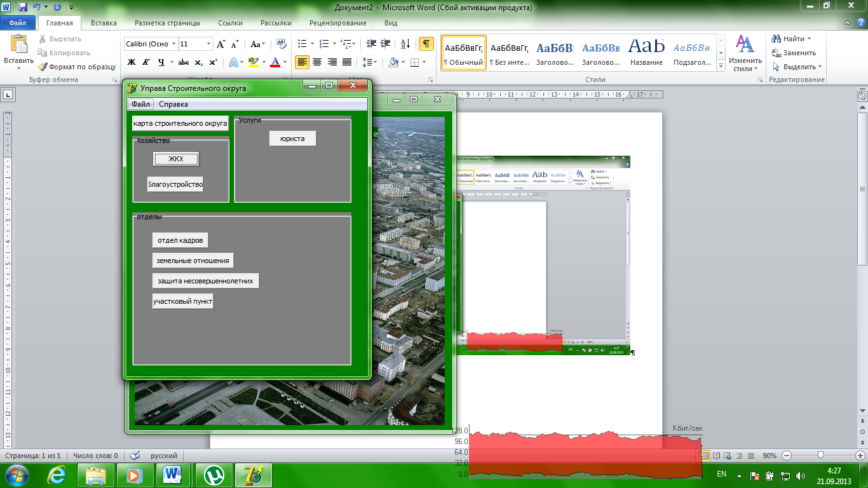Click the Clear Formatting icon
Viewport: 868px width, 488px height.
point(281,44)
